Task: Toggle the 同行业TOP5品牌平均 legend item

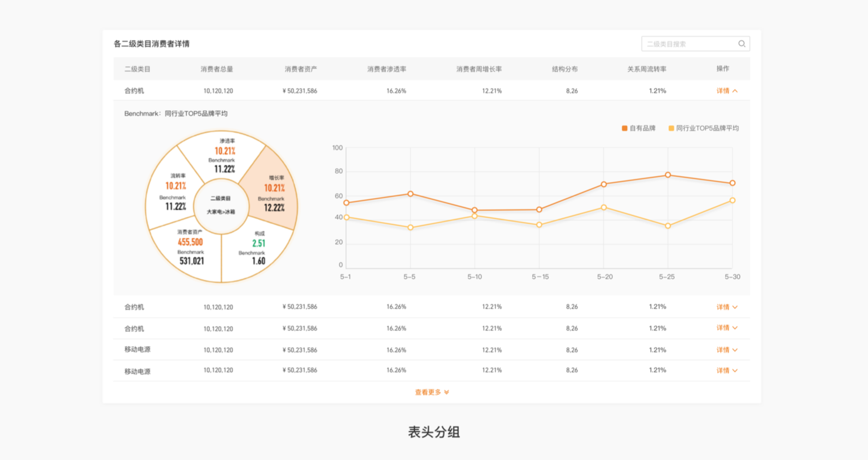Action: pyautogui.click(x=704, y=128)
